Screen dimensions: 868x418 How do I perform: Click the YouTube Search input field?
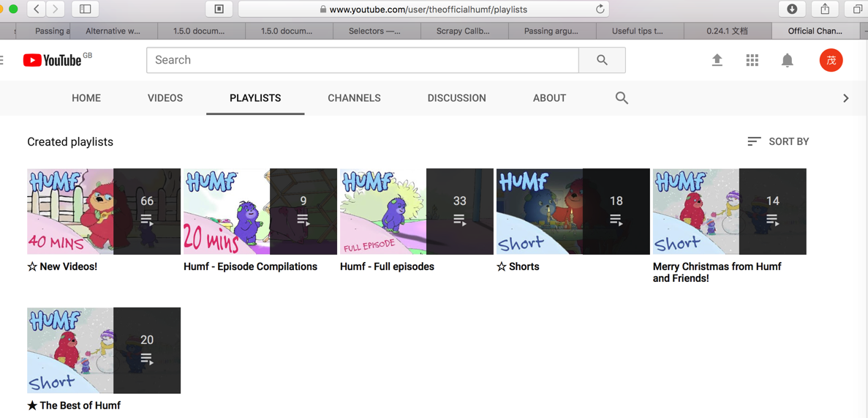coord(363,60)
